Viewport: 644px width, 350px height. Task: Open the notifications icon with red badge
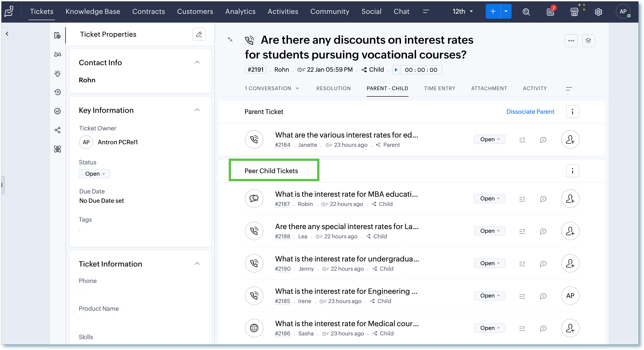pyautogui.click(x=550, y=12)
